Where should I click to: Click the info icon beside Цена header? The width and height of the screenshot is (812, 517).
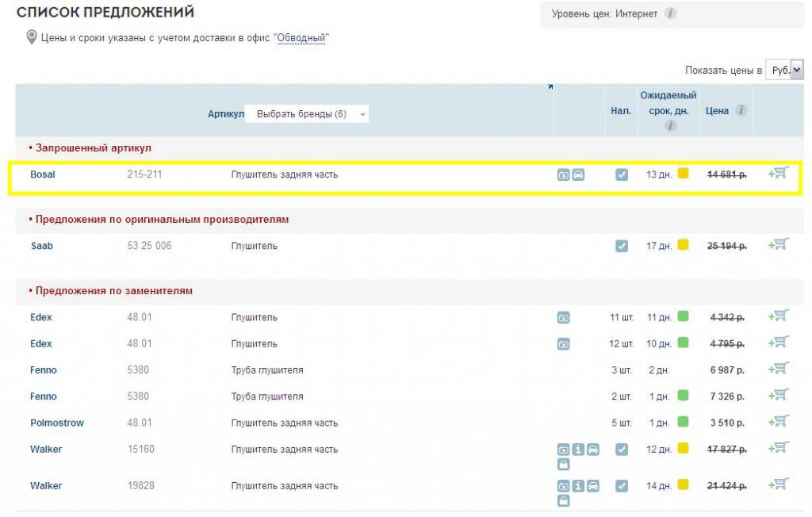[x=741, y=111]
